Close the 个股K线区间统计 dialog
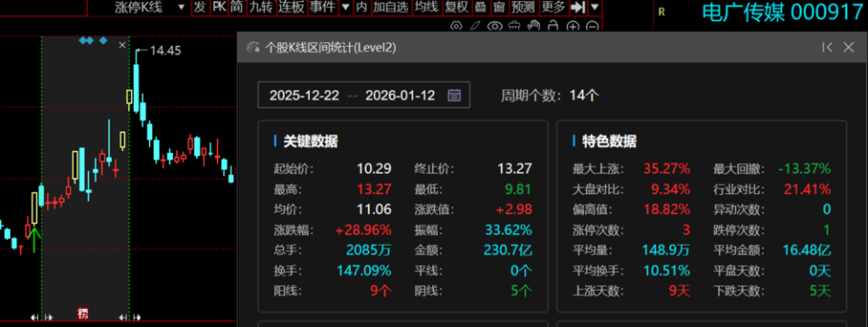Screen dimensions: 868x327 click(849, 48)
